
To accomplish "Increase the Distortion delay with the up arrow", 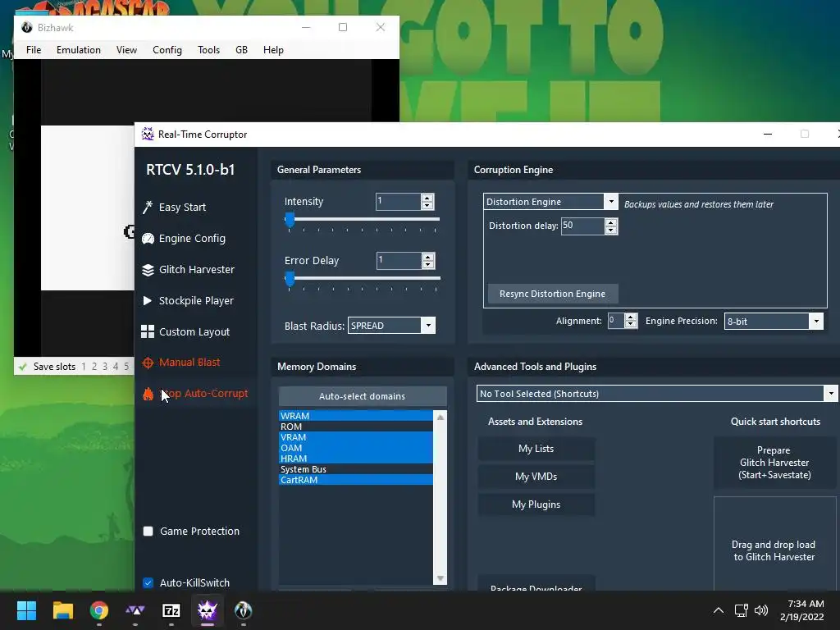I will point(610,222).
